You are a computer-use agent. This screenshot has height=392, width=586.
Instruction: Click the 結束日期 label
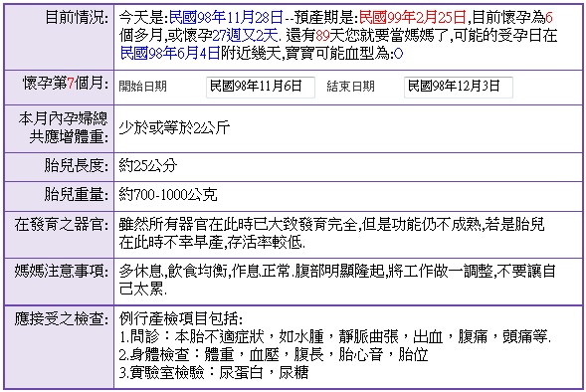click(x=350, y=87)
